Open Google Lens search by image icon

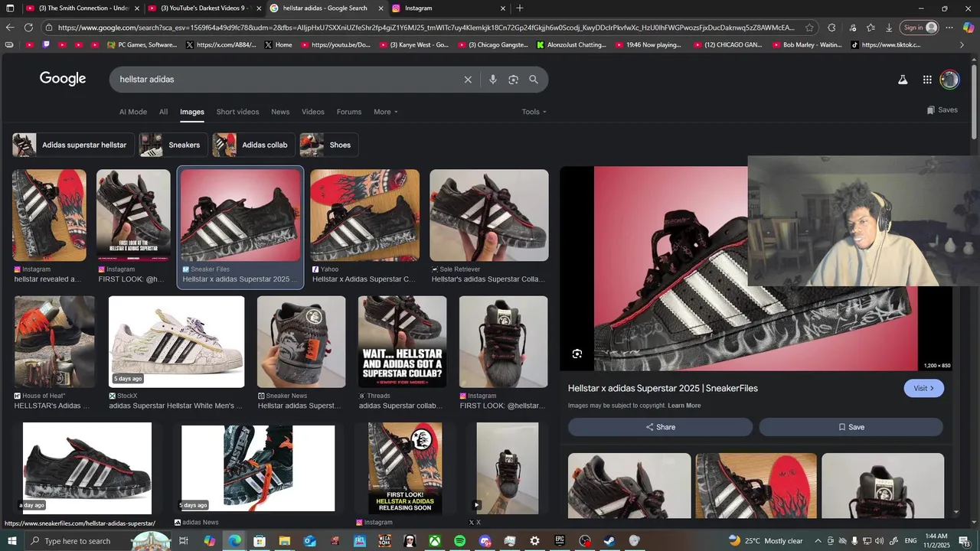[513, 80]
